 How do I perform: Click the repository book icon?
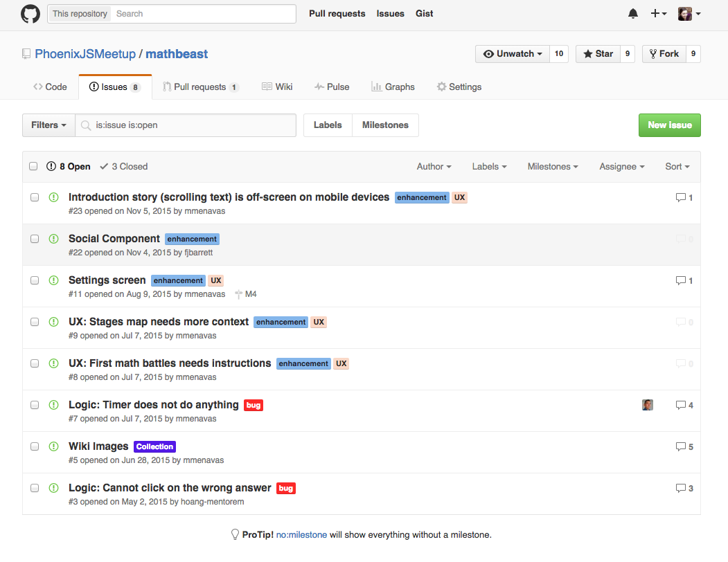(26, 54)
